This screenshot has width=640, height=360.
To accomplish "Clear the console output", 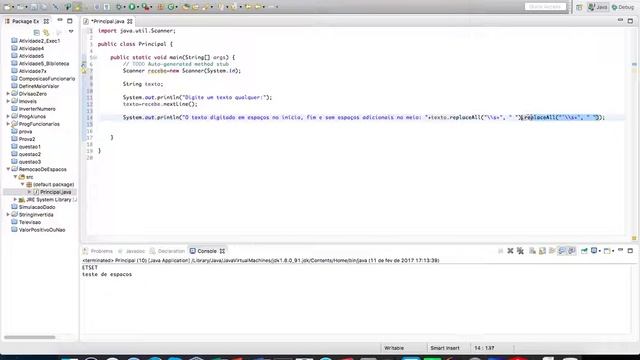I will point(532,251).
